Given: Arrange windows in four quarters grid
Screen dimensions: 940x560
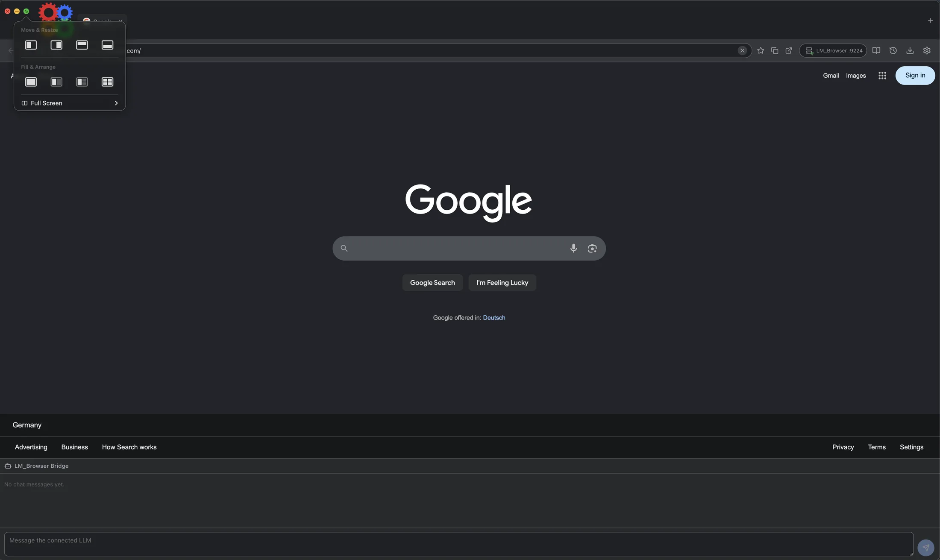Looking at the screenshot, I should [x=108, y=82].
